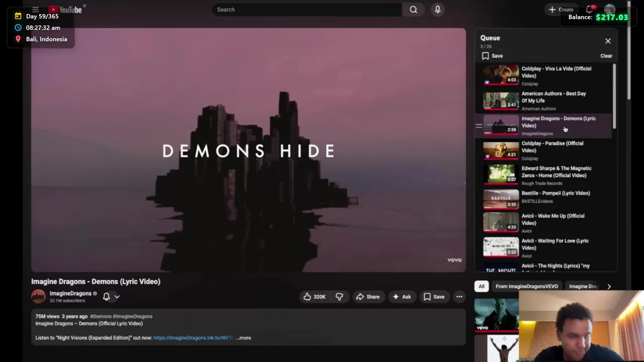This screenshot has height=362, width=644.
Task: Click the page vertical scrollbar
Action: pyautogui.click(x=629, y=50)
